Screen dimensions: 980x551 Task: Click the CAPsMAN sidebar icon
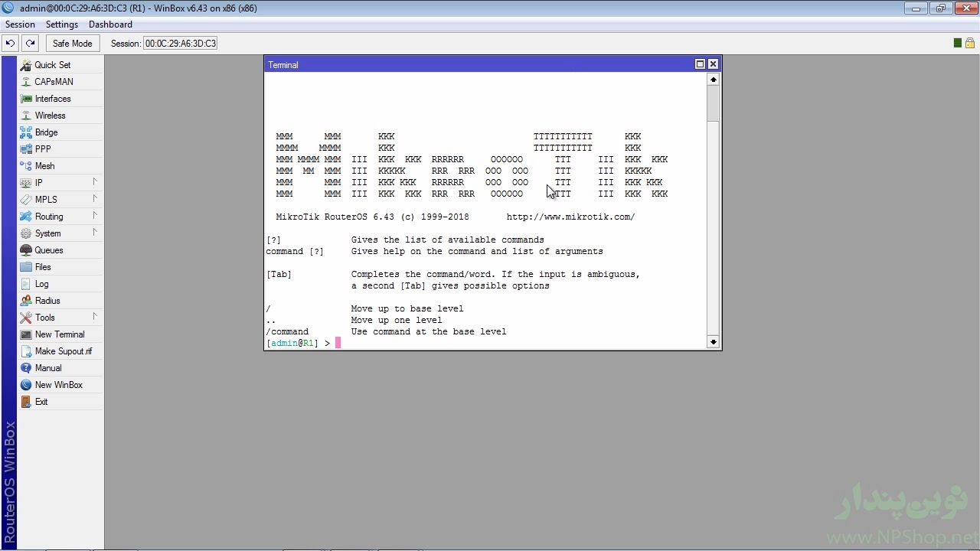[26, 82]
